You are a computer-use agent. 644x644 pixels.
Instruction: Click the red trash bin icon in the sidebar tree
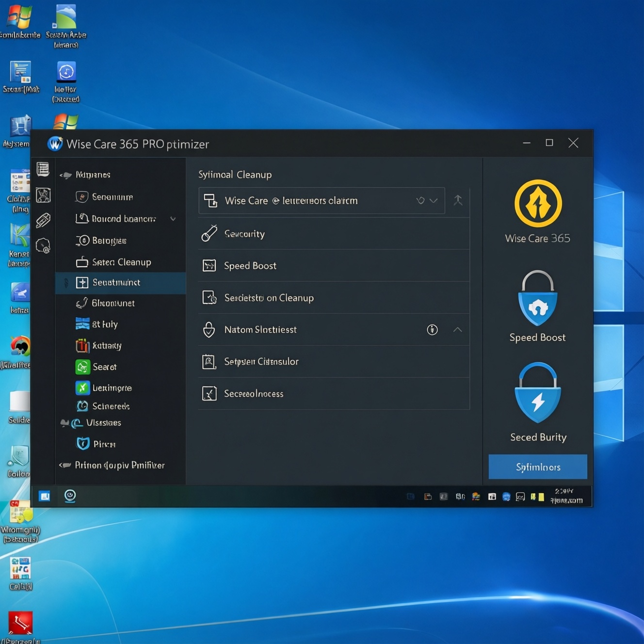(x=82, y=346)
